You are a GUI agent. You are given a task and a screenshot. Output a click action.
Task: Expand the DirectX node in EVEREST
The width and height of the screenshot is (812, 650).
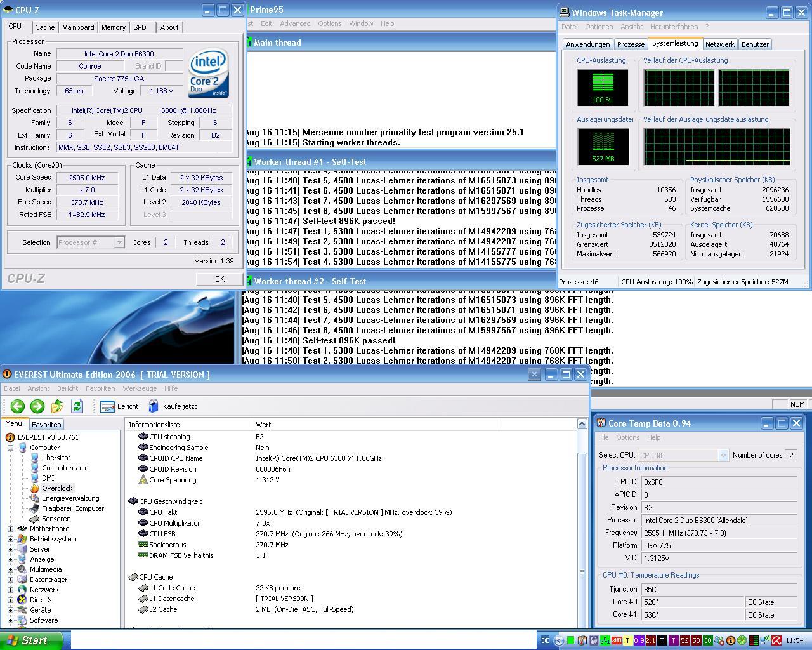click(x=10, y=600)
